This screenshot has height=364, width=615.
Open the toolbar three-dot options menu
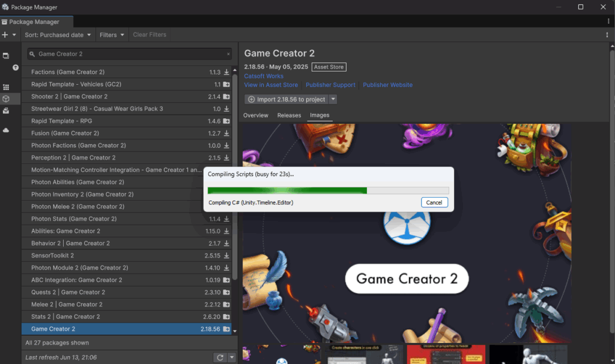point(607,35)
